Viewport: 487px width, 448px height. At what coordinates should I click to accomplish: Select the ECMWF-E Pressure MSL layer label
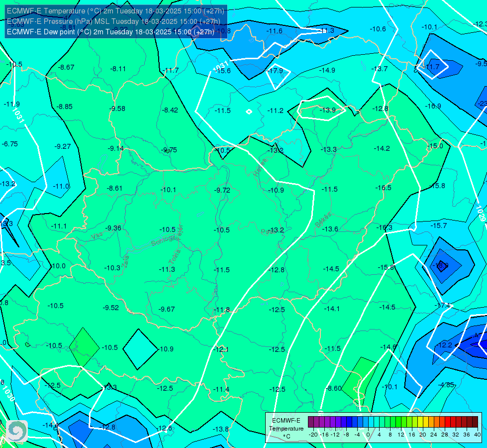coord(113,21)
